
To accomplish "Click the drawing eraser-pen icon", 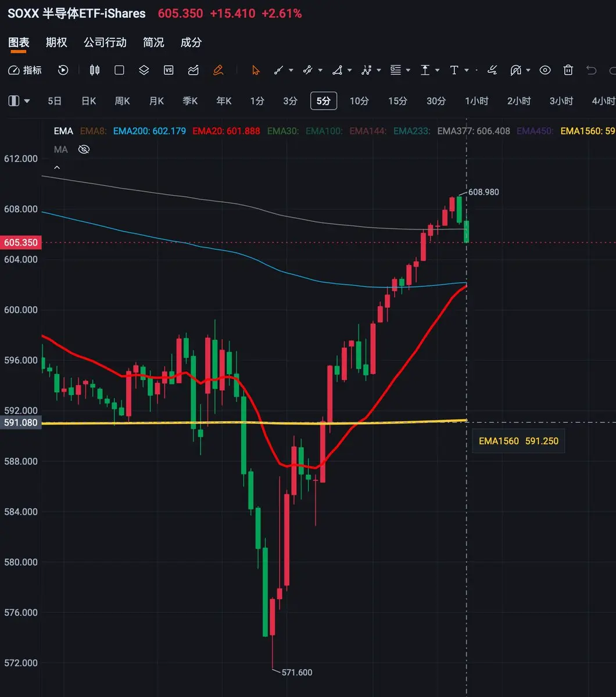I will pyautogui.click(x=515, y=70).
